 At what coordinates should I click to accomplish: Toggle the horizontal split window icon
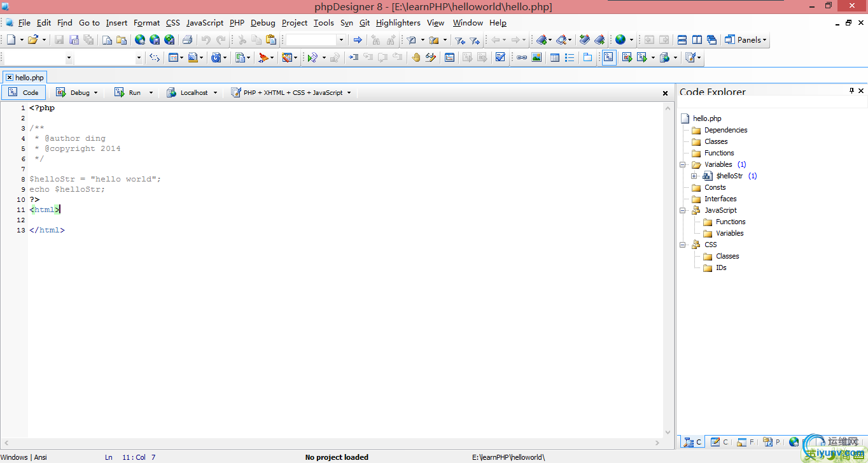pyautogui.click(x=682, y=39)
